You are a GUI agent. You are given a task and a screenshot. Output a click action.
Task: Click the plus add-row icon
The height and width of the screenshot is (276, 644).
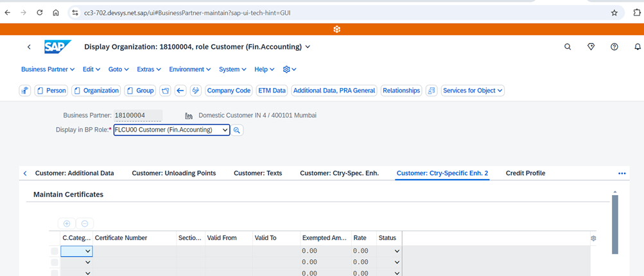click(67, 224)
